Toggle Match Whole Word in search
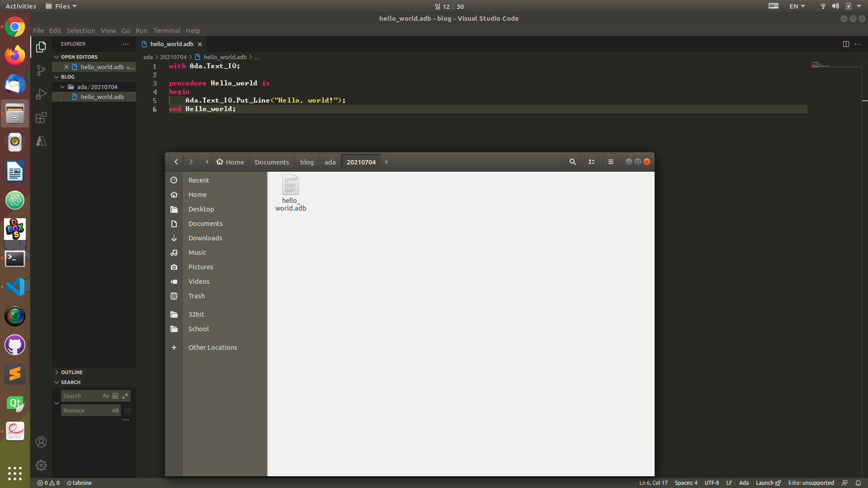This screenshot has height=488, width=868. click(x=115, y=396)
